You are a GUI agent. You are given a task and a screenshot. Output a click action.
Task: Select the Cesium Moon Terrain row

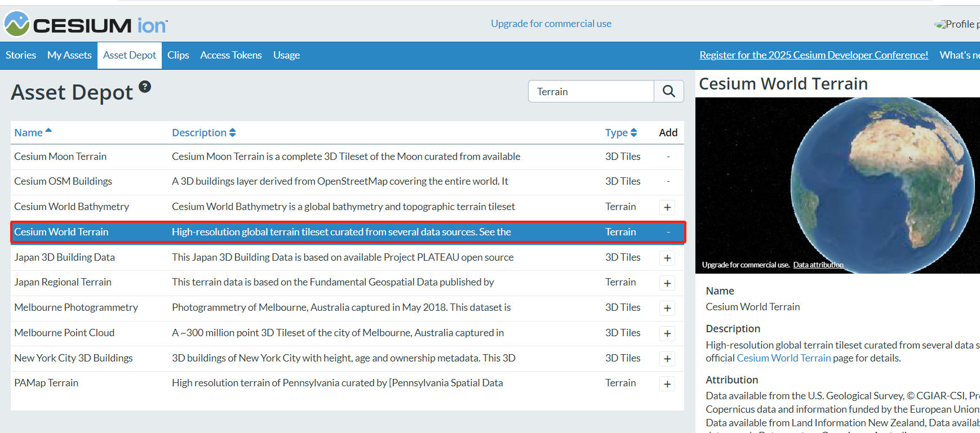point(347,157)
